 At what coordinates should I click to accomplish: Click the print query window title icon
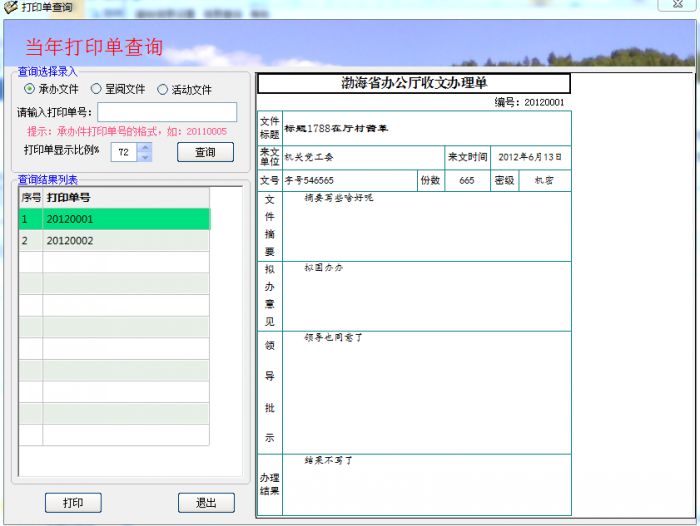click(10, 7)
